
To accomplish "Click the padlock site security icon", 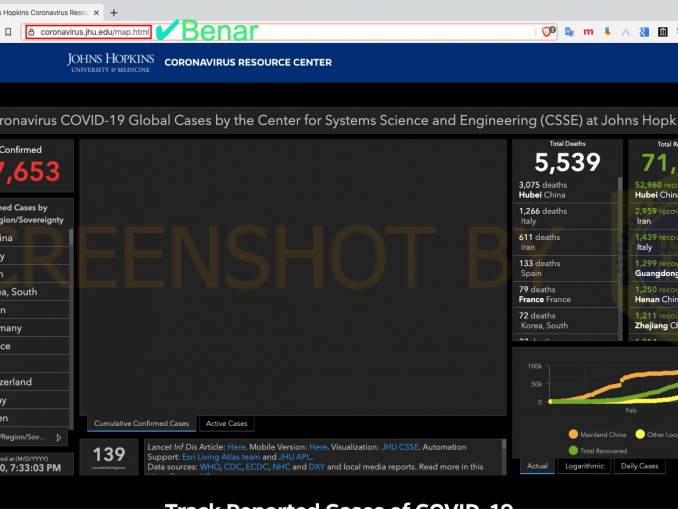I will (x=31, y=32).
